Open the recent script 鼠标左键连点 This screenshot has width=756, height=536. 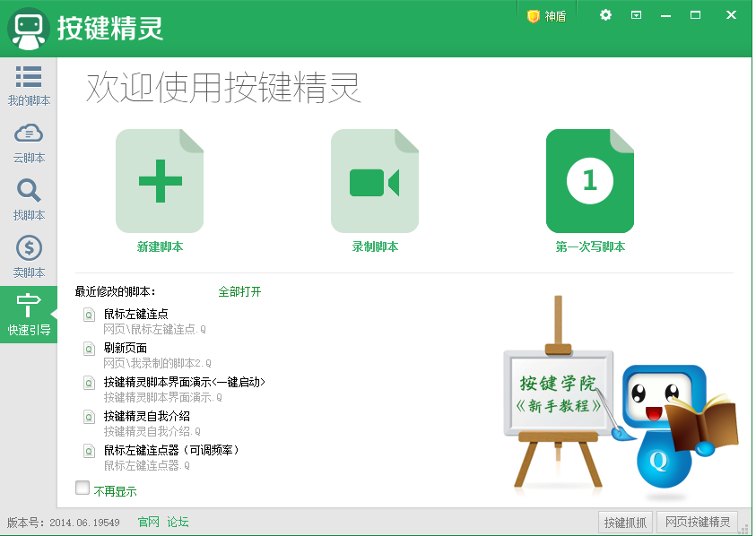click(136, 314)
